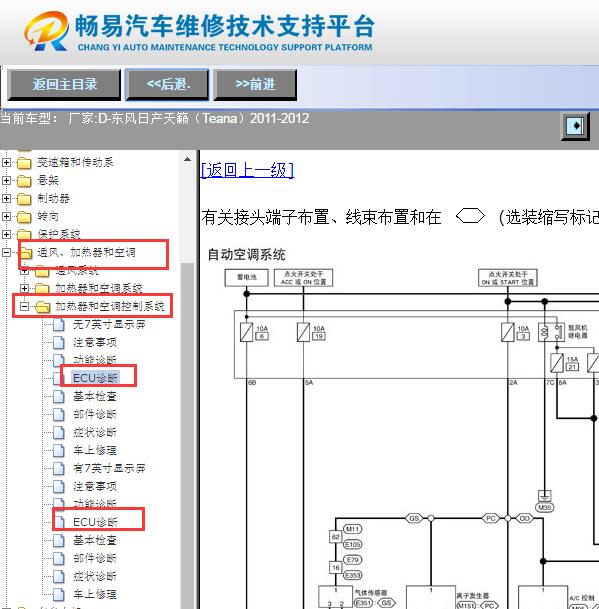Select the 悬架 tree label

[x=48, y=180]
